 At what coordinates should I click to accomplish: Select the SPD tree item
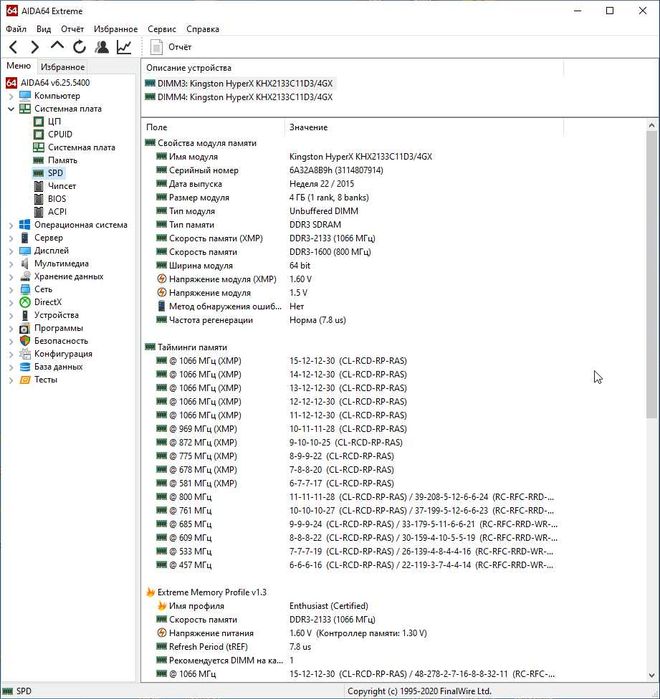(x=55, y=173)
